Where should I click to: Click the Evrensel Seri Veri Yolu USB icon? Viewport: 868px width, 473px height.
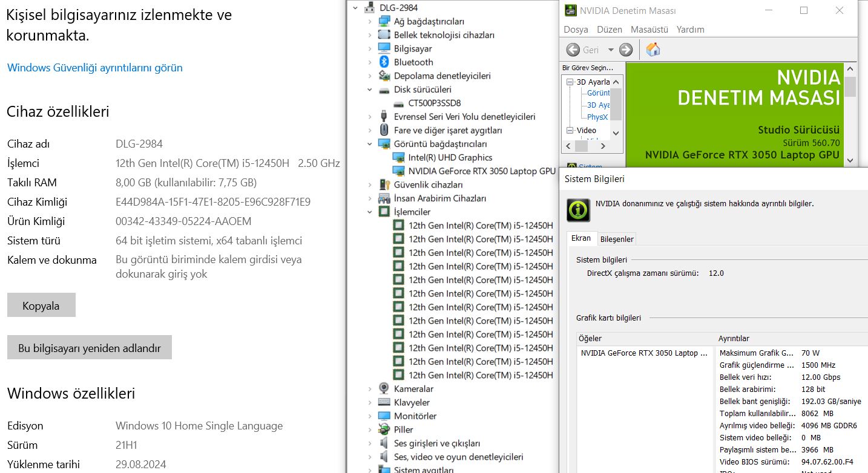coord(384,116)
